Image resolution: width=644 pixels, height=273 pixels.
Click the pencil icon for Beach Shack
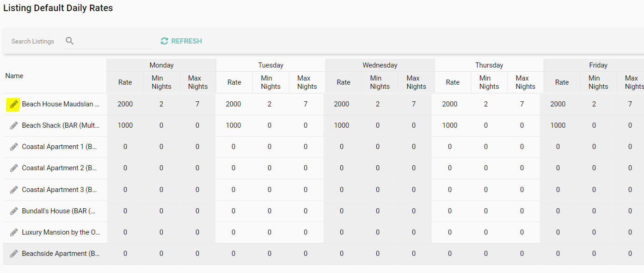point(14,125)
